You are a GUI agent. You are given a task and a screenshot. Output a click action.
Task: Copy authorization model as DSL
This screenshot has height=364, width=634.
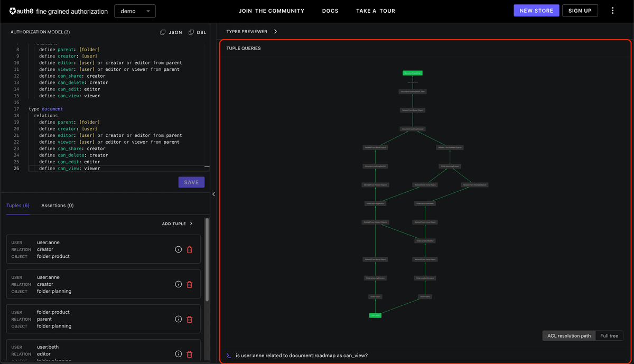coord(198,32)
